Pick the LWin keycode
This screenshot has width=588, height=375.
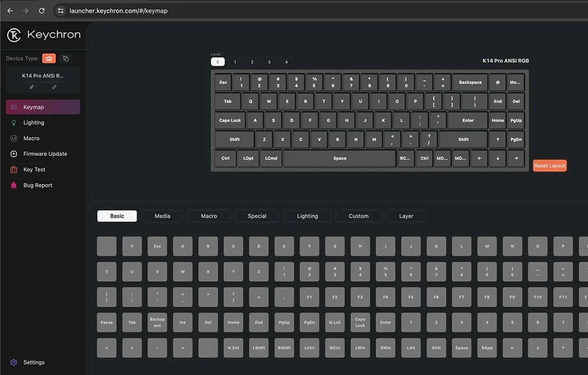click(360, 348)
